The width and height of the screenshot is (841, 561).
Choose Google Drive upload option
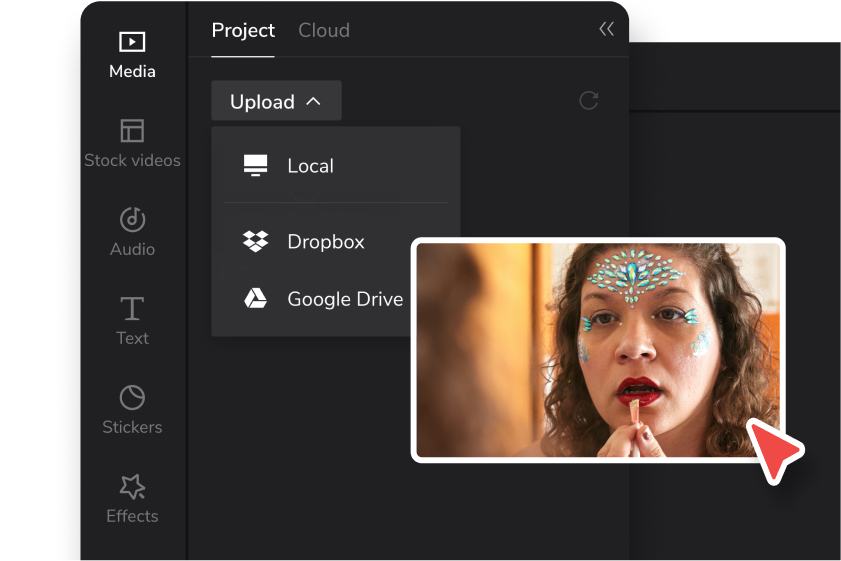[x=345, y=299]
